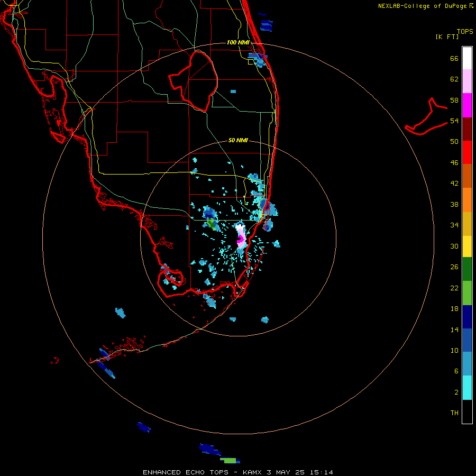Click the "46" value on the scale
476x476 pixels.
454,163
